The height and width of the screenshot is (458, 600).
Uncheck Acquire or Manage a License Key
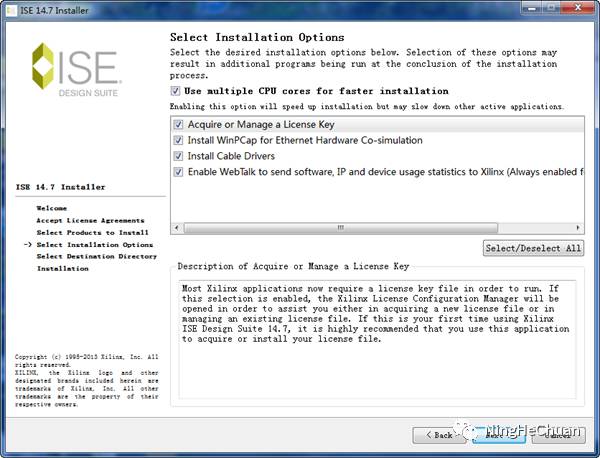(178, 124)
